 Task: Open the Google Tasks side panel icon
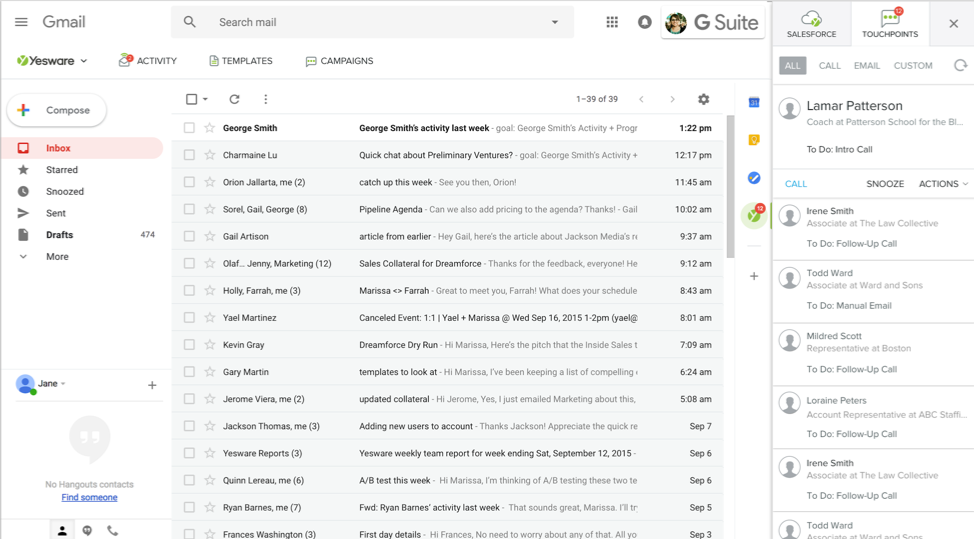point(753,178)
